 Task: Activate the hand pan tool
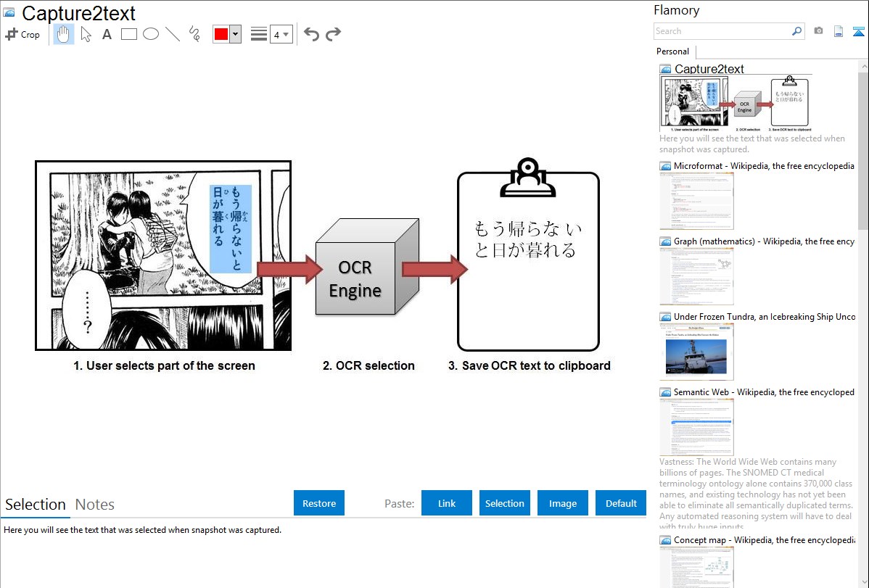pos(64,34)
